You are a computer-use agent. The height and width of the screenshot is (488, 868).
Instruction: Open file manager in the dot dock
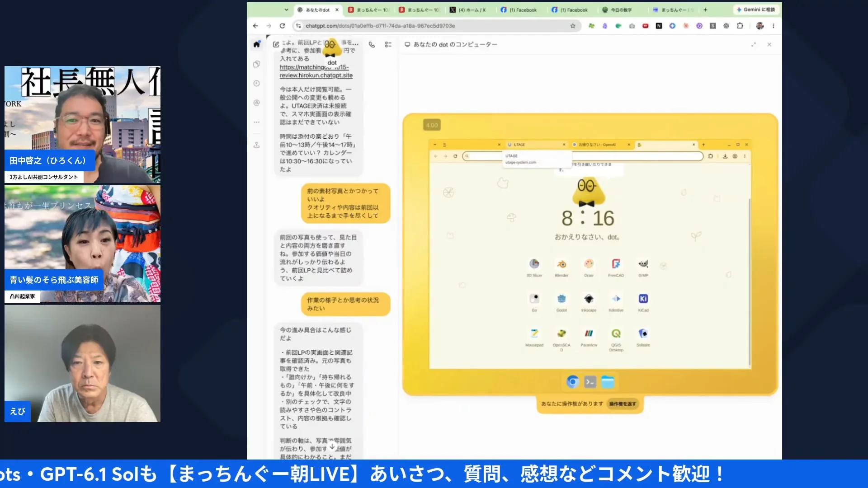[x=608, y=382]
